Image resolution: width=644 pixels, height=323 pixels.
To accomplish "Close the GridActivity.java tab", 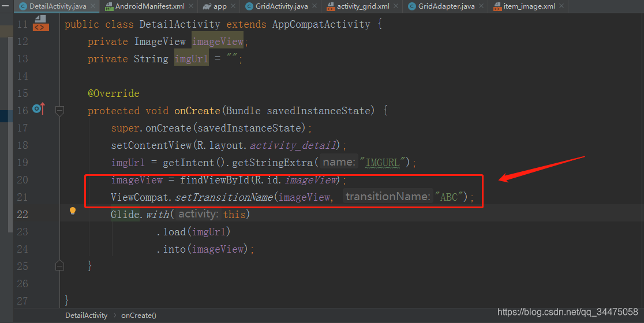I will 314,6.
